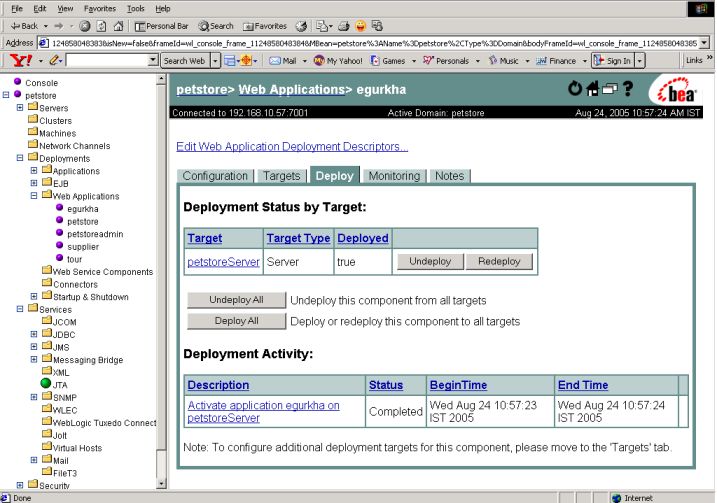This screenshot has height=503, width=717.
Task: Open console help question mark icon
Action: tap(628, 88)
